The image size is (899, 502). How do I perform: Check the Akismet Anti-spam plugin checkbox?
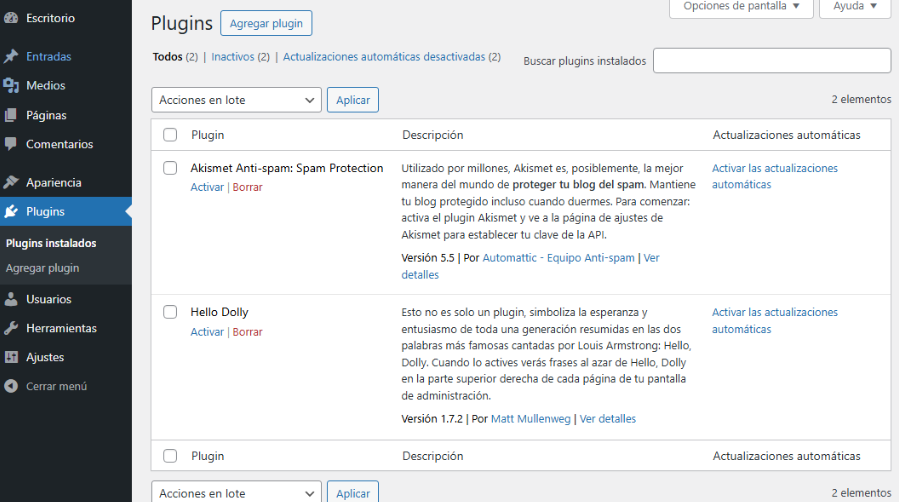pos(170,168)
